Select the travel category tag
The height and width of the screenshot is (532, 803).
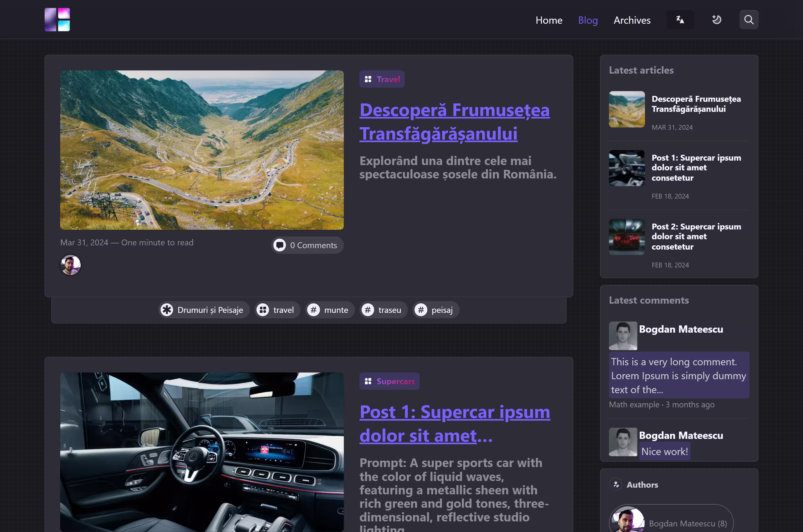tap(277, 310)
